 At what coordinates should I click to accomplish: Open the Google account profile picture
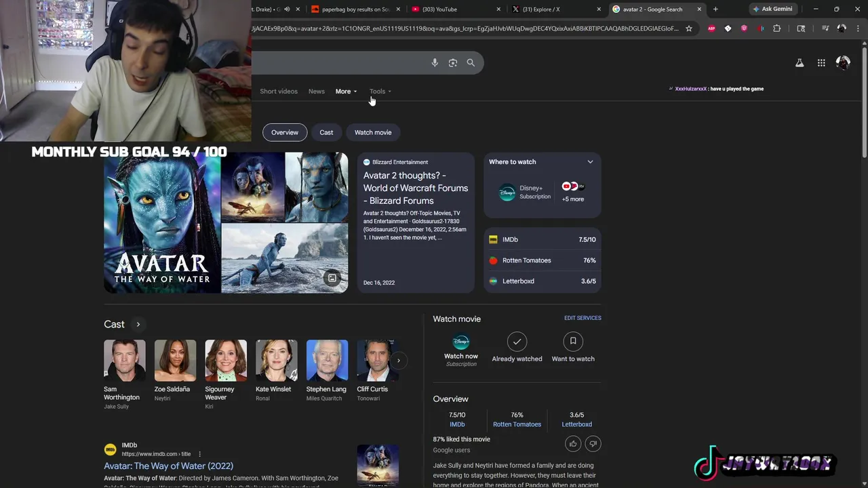[x=843, y=62]
